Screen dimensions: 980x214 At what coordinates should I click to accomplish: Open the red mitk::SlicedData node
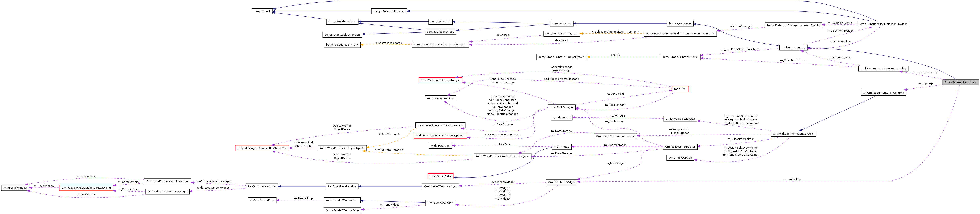tap(440, 176)
